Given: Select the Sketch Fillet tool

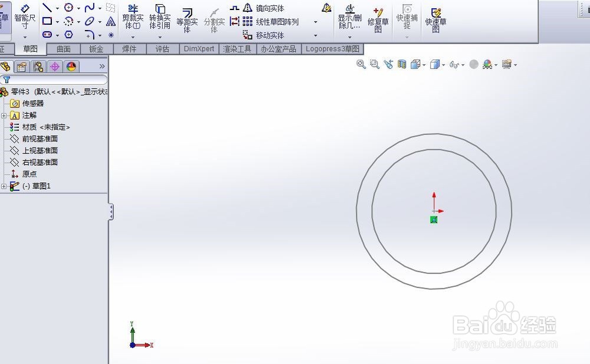Looking at the screenshot, I should (x=90, y=35).
